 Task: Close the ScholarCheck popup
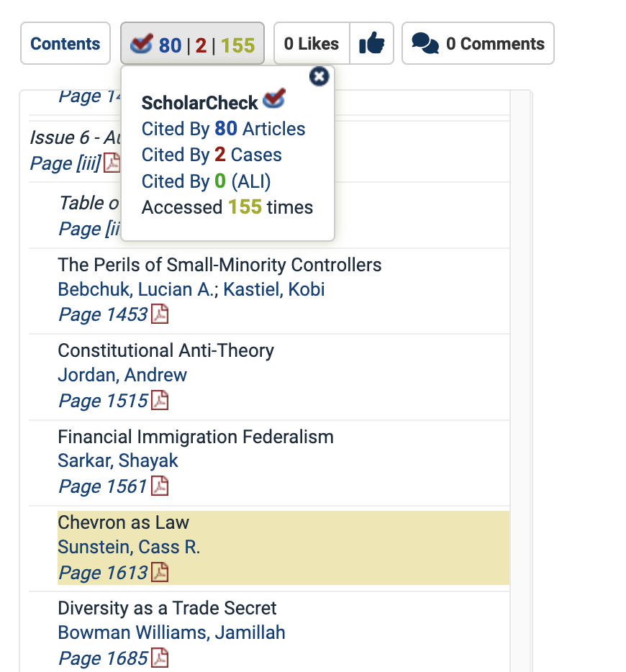coord(319,76)
